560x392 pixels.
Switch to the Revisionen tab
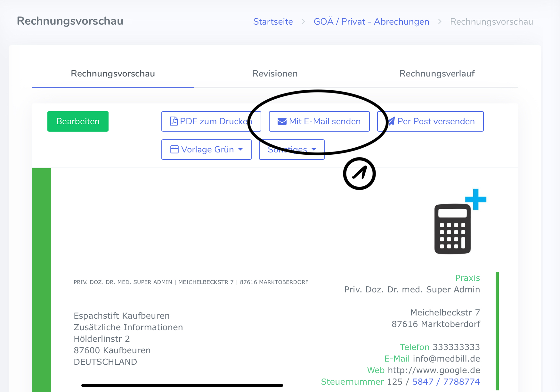coord(275,74)
